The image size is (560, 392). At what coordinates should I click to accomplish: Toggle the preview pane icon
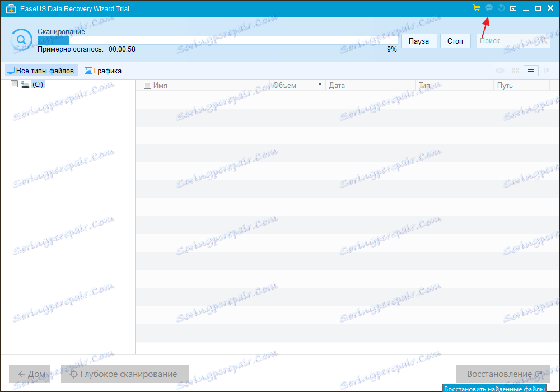[547, 71]
